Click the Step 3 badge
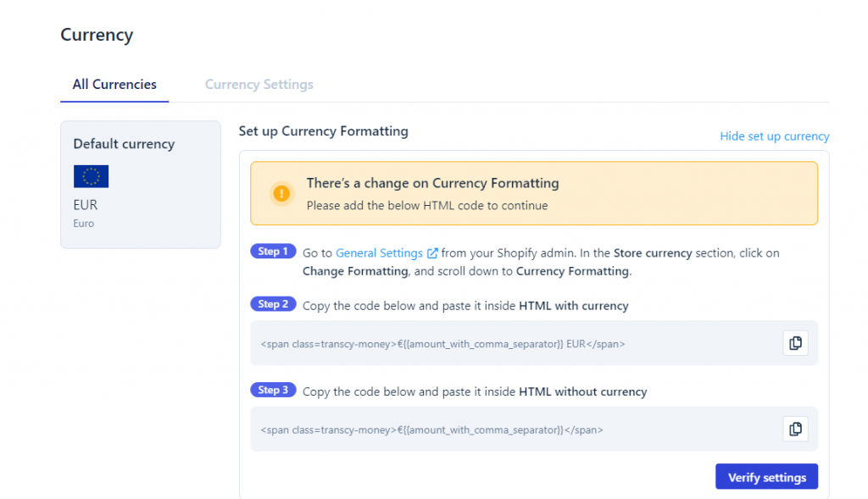 (273, 390)
